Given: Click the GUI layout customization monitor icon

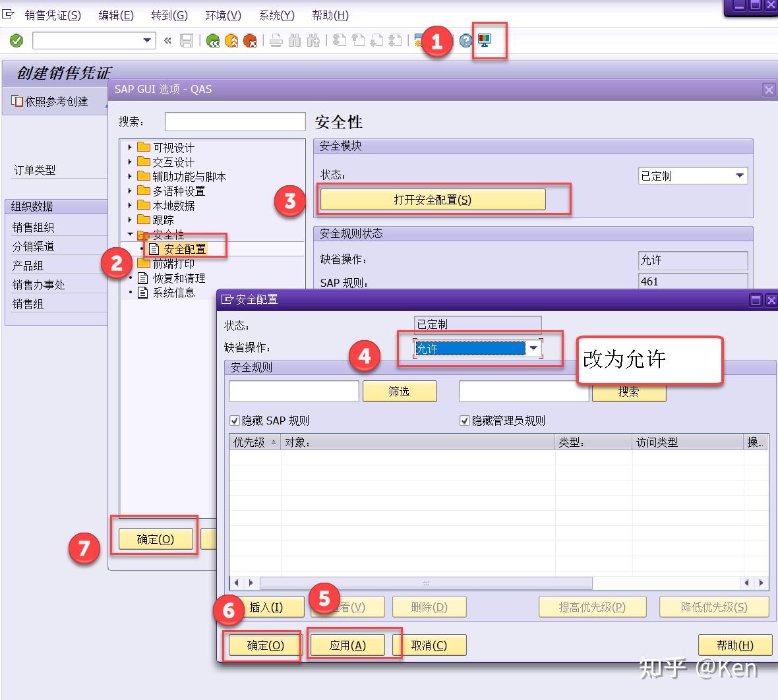Looking at the screenshot, I should tap(486, 40).
